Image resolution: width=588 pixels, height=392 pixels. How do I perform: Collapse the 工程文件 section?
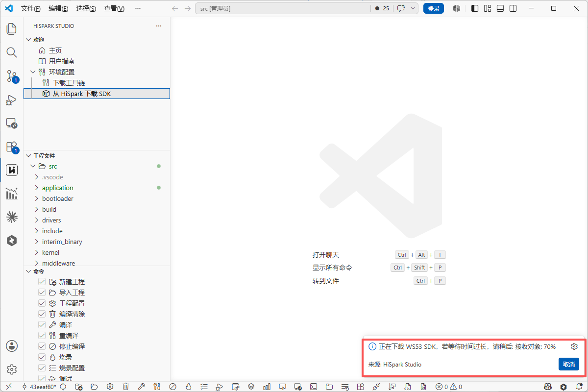coord(28,156)
